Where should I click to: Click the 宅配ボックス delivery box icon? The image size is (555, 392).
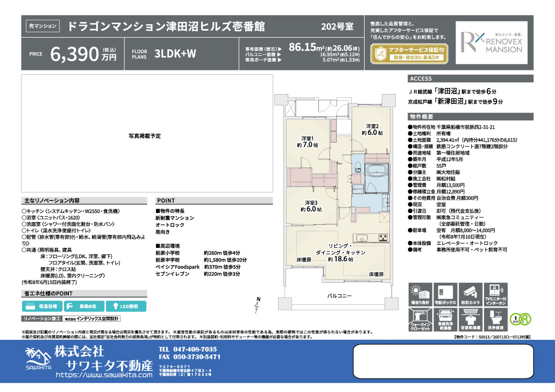tap(445, 294)
